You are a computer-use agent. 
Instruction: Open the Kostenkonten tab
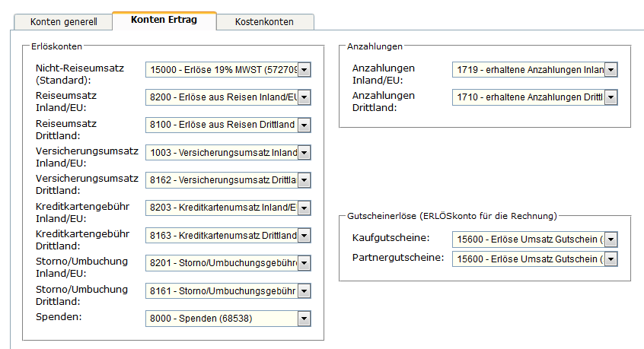click(264, 22)
